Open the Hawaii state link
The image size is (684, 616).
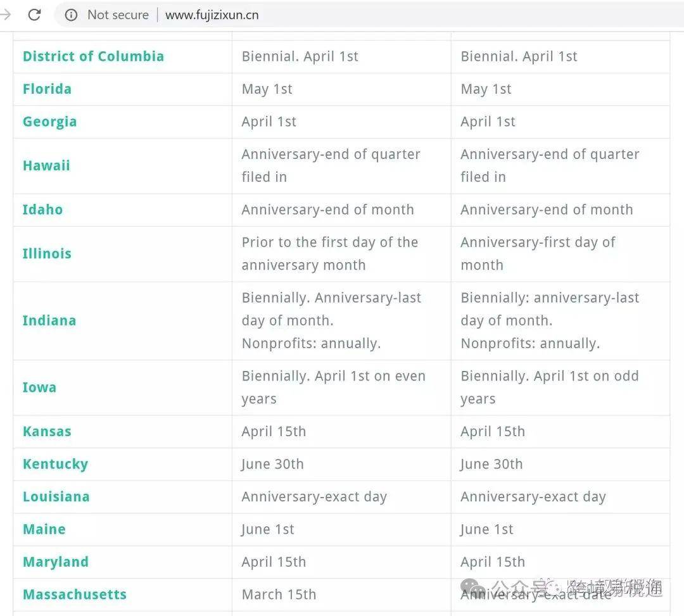(x=46, y=166)
